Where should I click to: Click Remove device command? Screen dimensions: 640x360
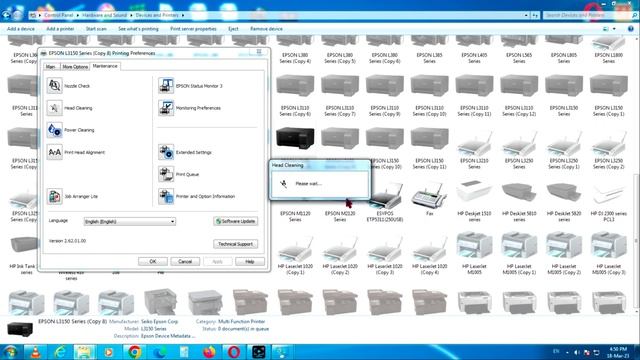(x=266, y=29)
